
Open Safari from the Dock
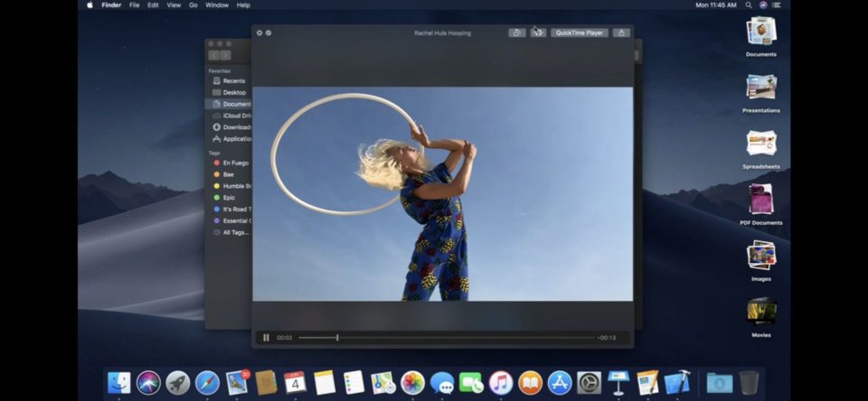click(x=207, y=383)
